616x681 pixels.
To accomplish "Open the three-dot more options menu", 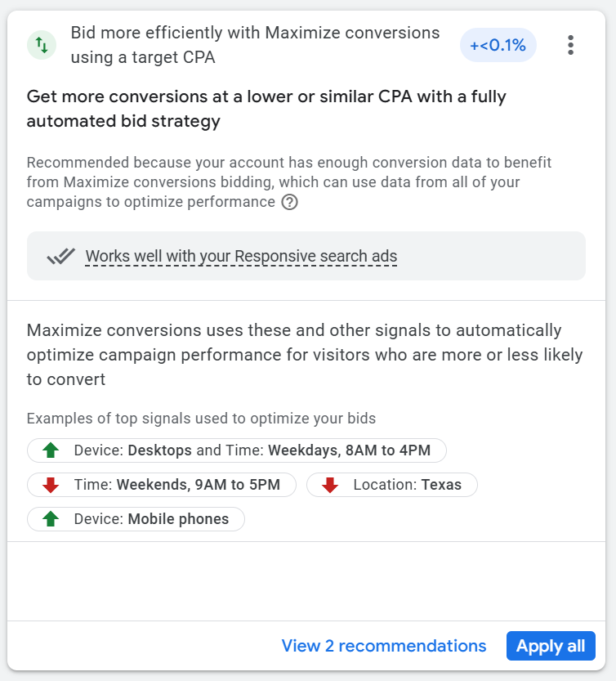I will pyautogui.click(x=570, y=45).
